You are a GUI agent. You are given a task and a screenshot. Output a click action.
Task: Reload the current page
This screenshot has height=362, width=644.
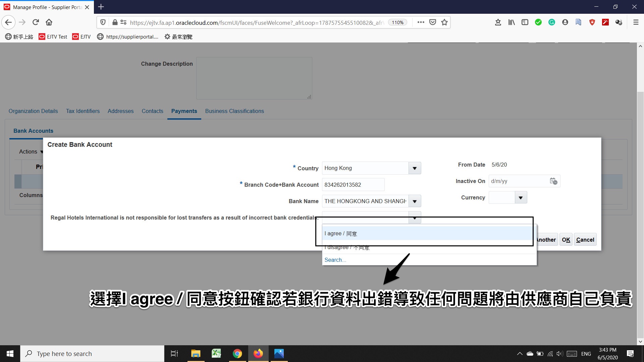(36, 22)
